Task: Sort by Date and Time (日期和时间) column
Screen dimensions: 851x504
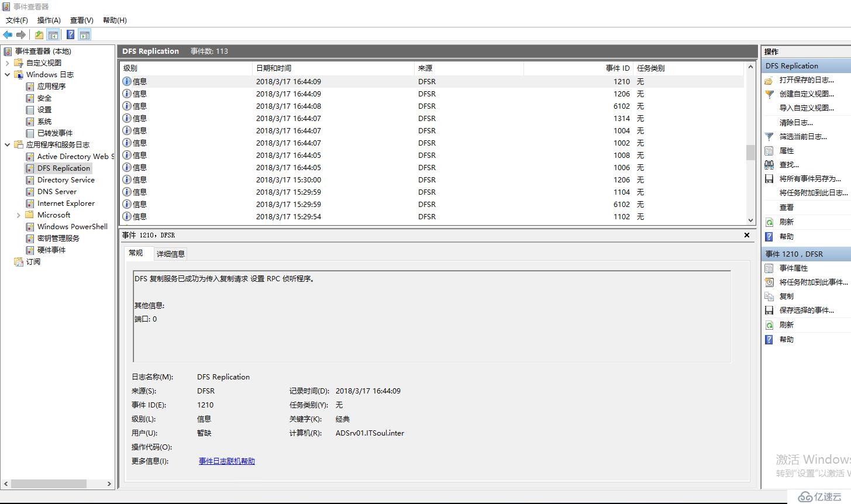Action: pyautogui.click(x=333, y=68)
